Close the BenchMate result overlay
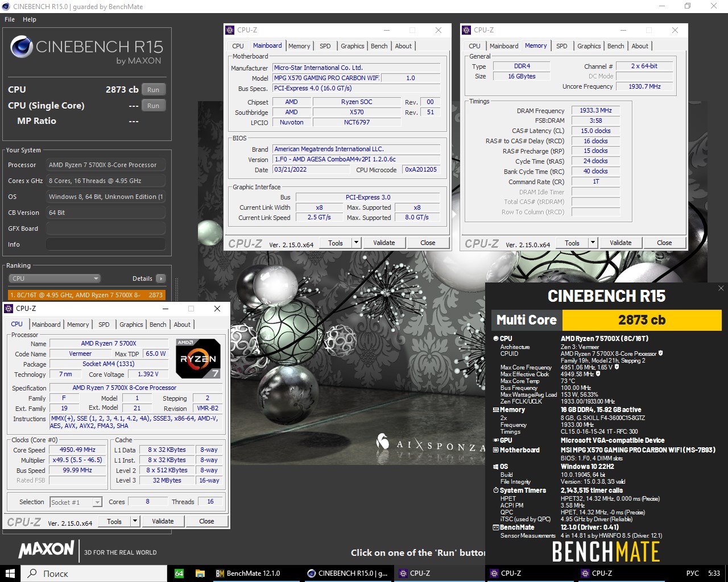The image size is (728, 582). pos(721,288)
